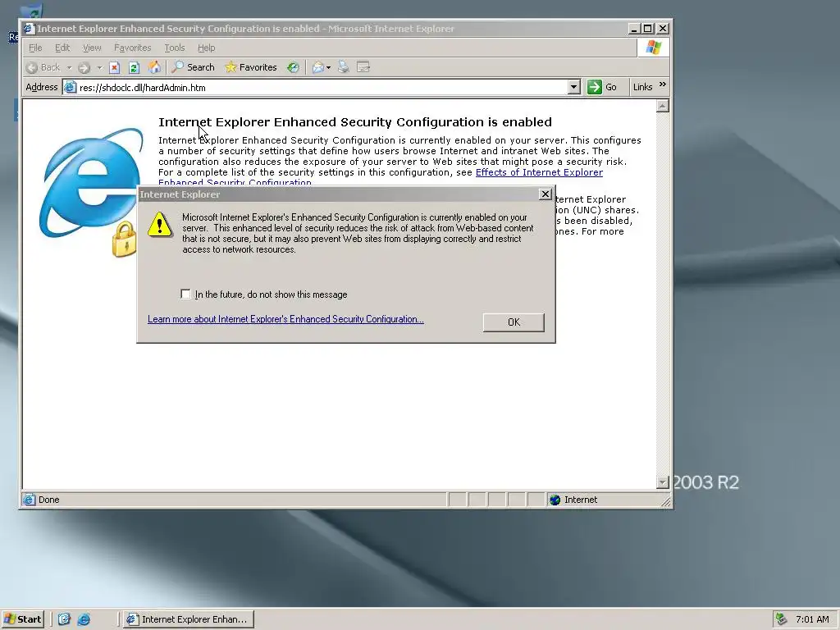
Task: Launch Internet Explorer from quick launch
Action: tap(84, 619)
